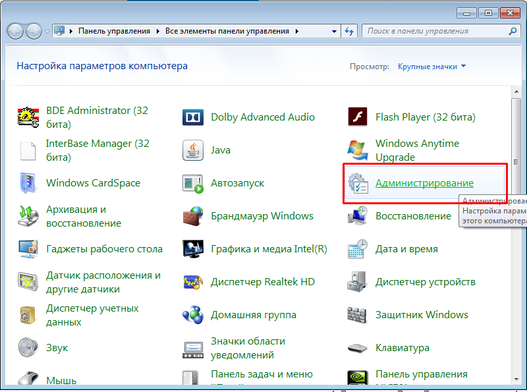
Task: Open the 'Звук' link
Action: coord(57,348)
